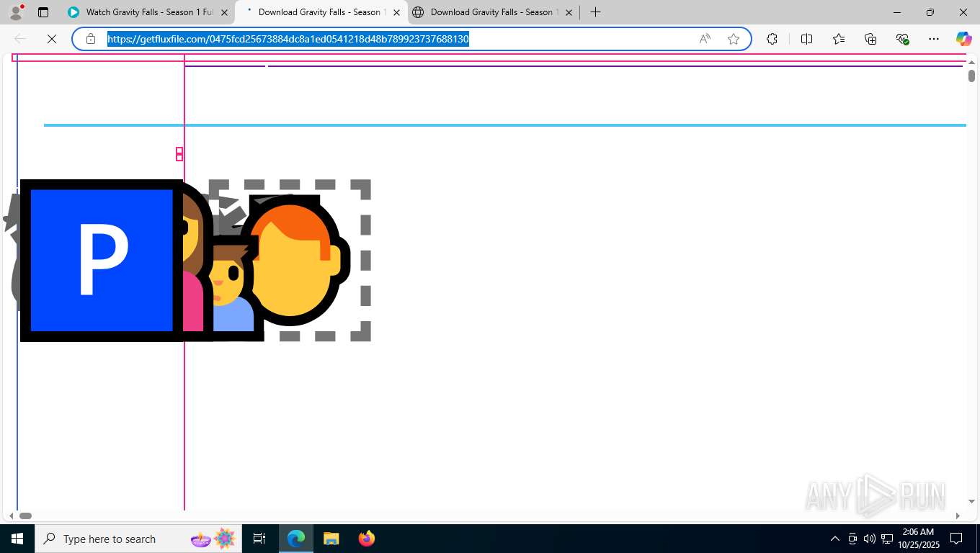Open Microsoft Edge from taskbar
Screen dimensions: 980x553
coord(296,539)
